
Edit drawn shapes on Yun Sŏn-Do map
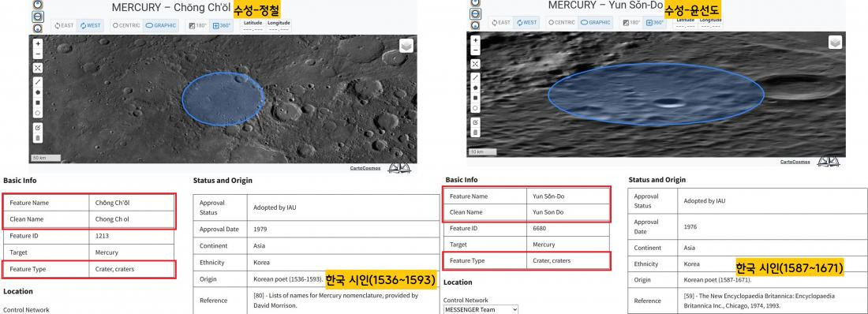475,122
